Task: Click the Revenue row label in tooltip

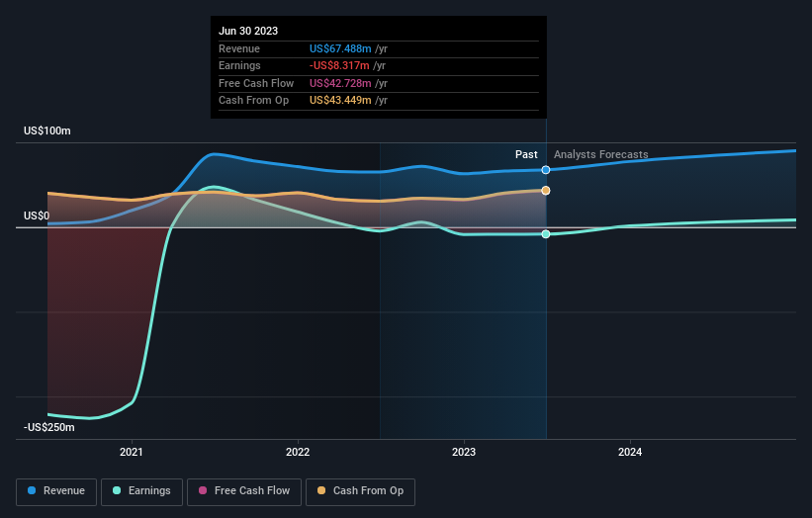Action: point(239,48)
